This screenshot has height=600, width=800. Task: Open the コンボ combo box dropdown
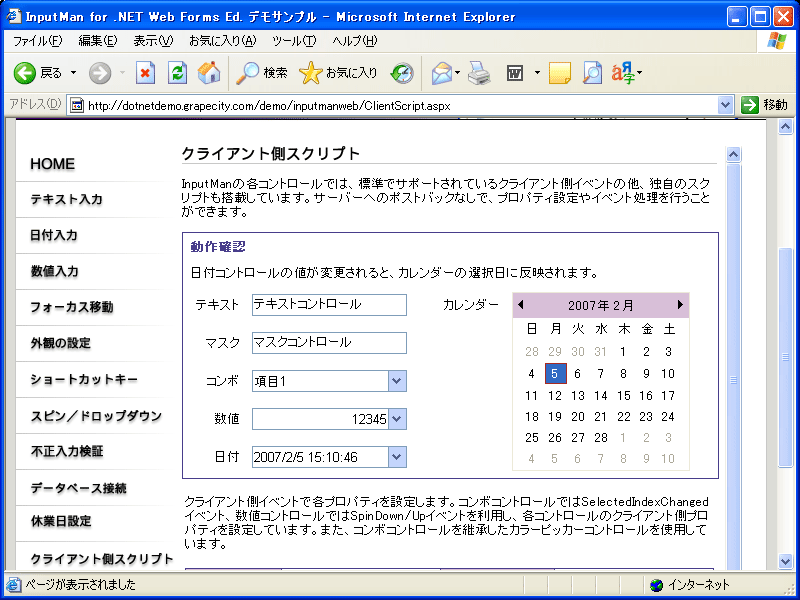coord(397,381)
